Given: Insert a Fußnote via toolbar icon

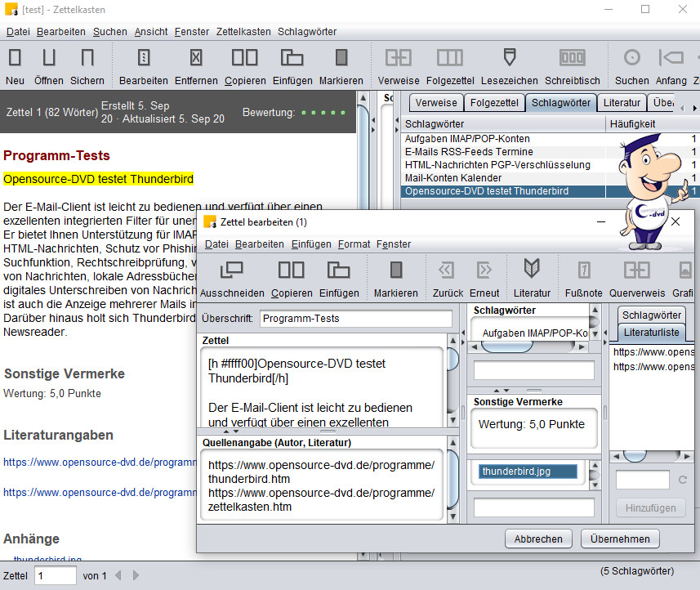Looking at the screenshot, I should (584, 270).
